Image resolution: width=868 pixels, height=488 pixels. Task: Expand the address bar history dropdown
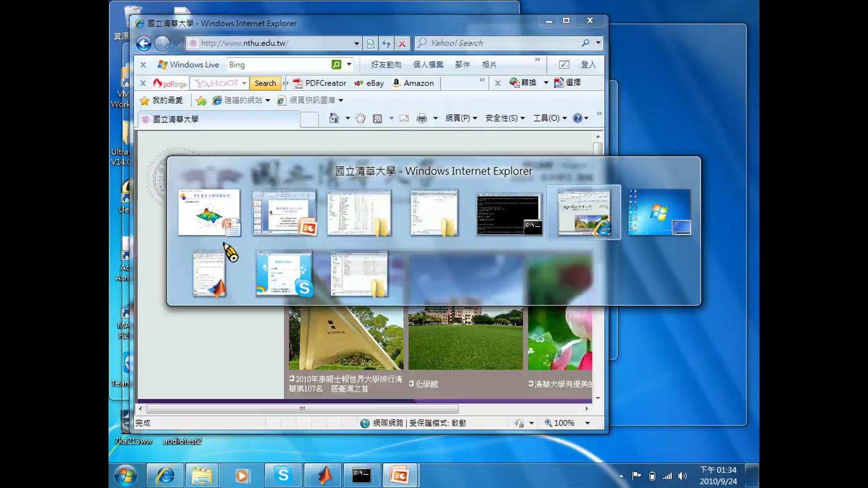pyautogui.click(x=357, y=43)
